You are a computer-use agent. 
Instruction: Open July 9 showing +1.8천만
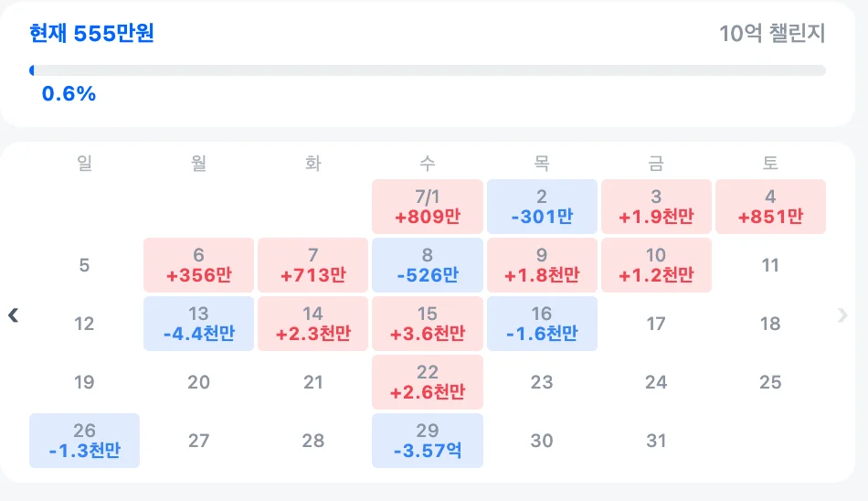click(x=542, y=265)
